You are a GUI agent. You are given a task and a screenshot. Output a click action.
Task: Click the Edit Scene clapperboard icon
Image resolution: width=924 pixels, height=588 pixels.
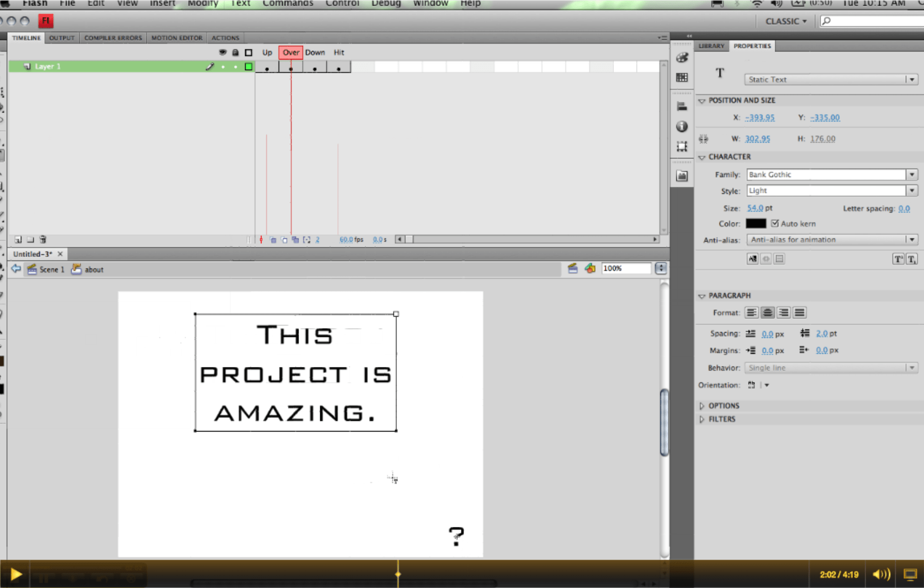pos(573,269)
